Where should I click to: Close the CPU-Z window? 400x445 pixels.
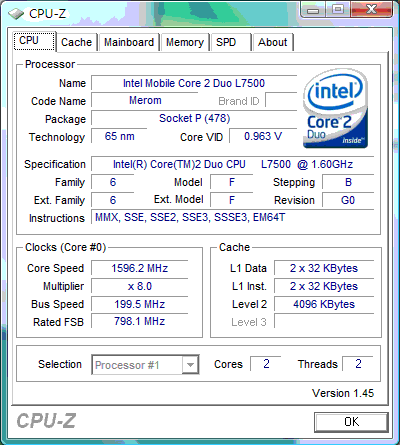click(371, 10)
